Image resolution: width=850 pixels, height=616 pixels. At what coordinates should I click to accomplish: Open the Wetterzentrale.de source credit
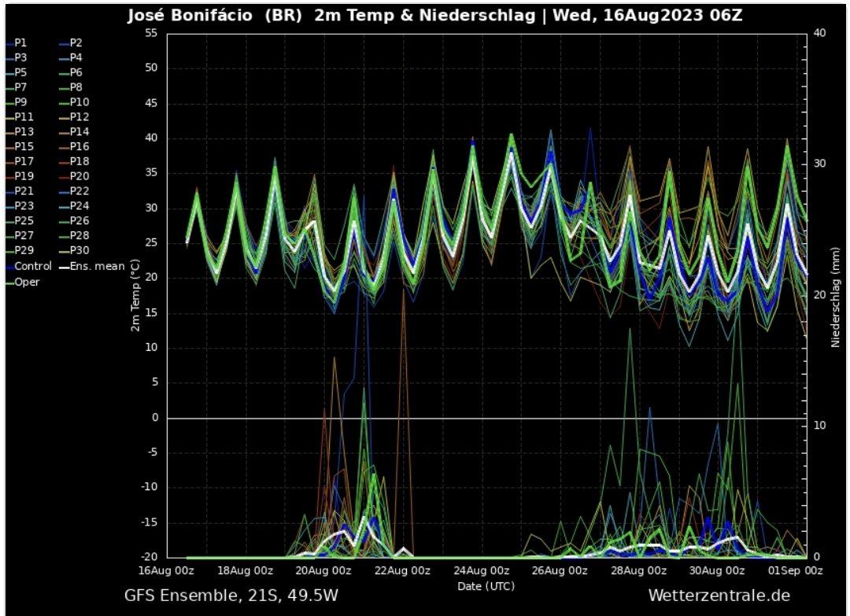(x=719, y=596)
